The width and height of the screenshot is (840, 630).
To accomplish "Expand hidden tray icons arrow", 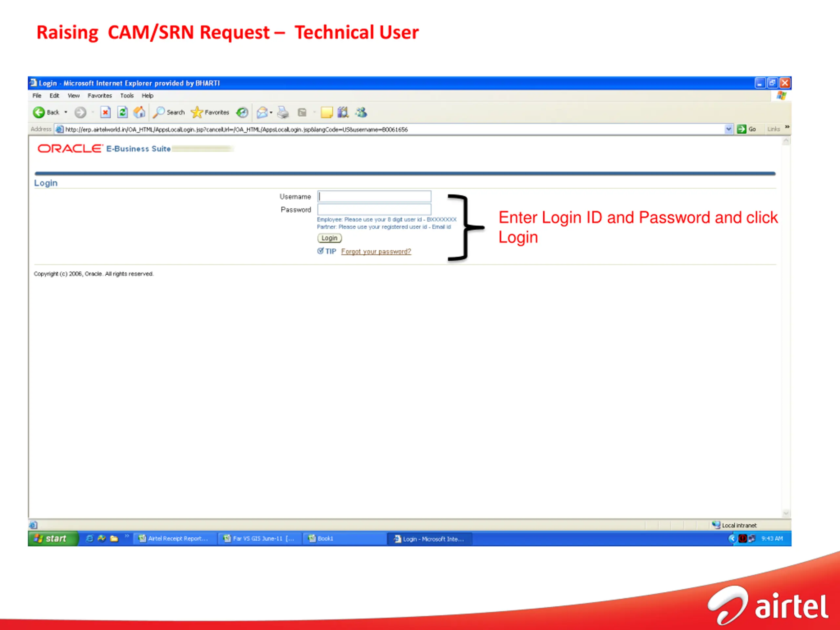I will tap(732, 538).
